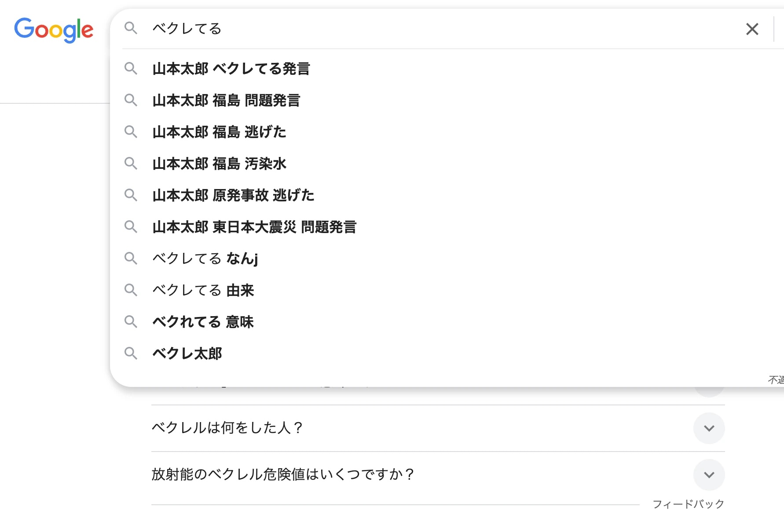This screenshot has width=784, height=532.
Task: Click the フィードバック link
Action: [x=688, y=504]
